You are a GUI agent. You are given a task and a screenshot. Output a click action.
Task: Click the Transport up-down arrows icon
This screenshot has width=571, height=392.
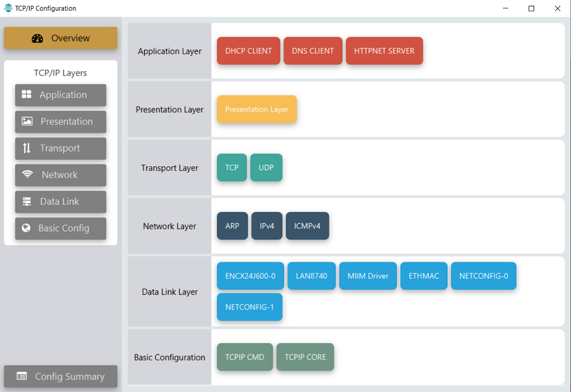pyautogui.click(x=27, y=148)
